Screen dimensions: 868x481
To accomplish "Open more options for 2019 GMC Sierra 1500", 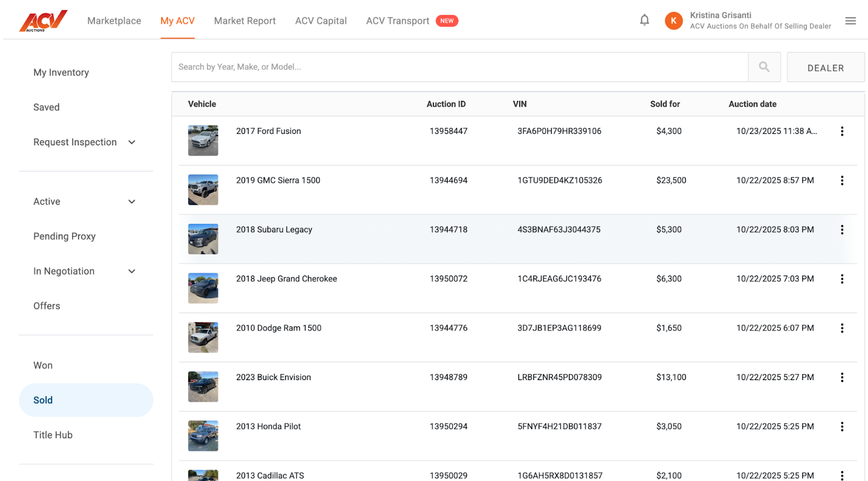I will click(842, 181).
